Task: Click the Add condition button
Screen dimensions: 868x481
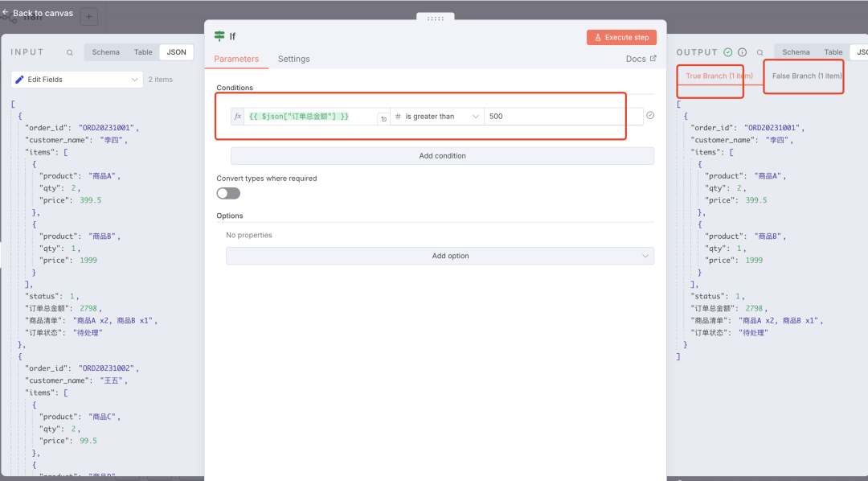Action: point(442,156)
